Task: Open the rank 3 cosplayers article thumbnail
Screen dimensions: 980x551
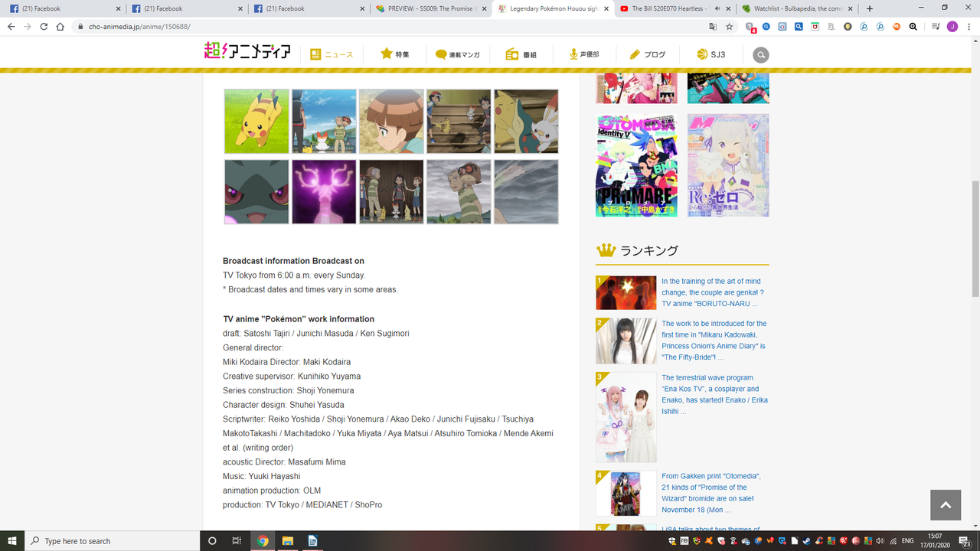Action: tap(626, 417)
